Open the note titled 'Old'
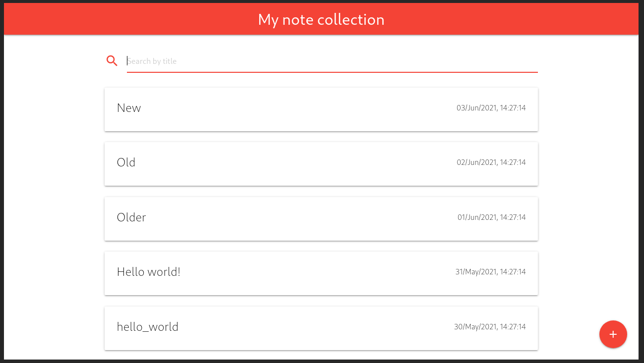This screenshot has height=363, width=644. pyautogui.click(x=321, y=163)
